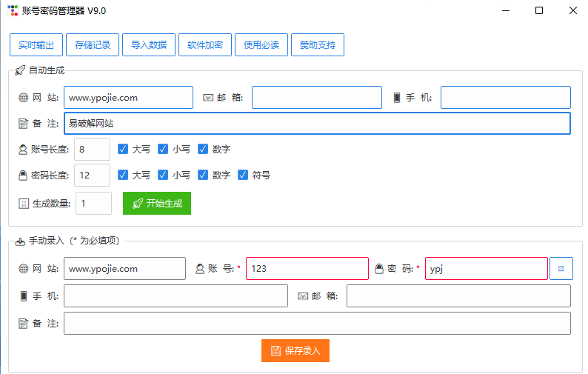Open the 导入数据 tab
588x374 pixels.
click(149, 45)
